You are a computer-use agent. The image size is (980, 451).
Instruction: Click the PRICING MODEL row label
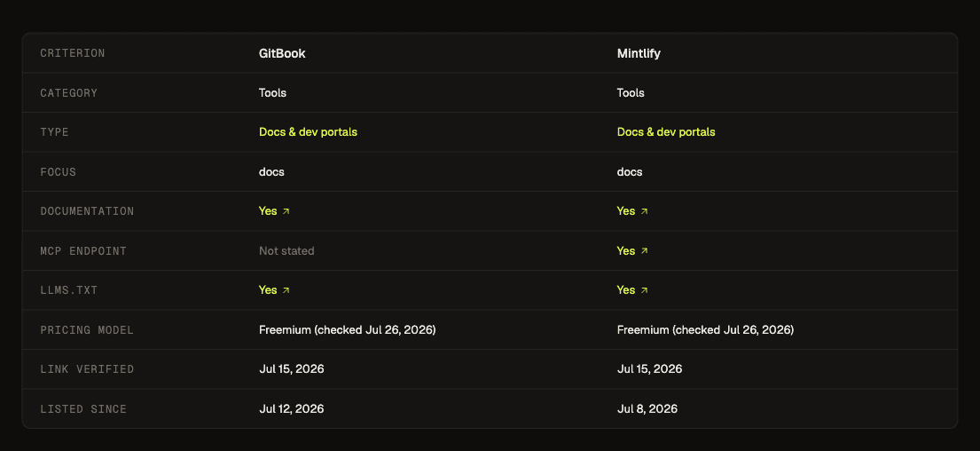pos(87,329)
